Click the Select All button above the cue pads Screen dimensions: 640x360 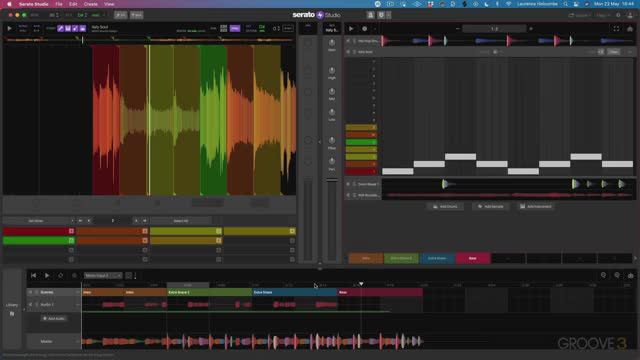tap(181, 221)
